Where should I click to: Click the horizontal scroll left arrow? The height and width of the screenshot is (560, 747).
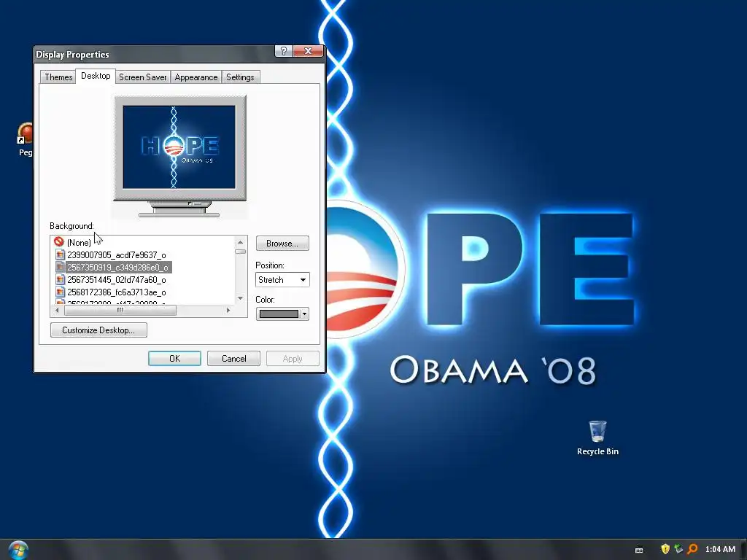(57, 310)
